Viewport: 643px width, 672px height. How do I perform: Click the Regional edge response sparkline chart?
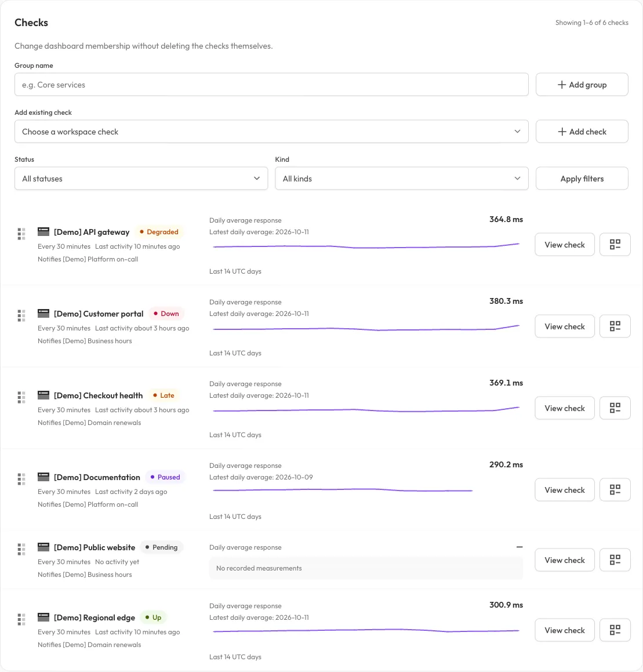click(366, 630)
